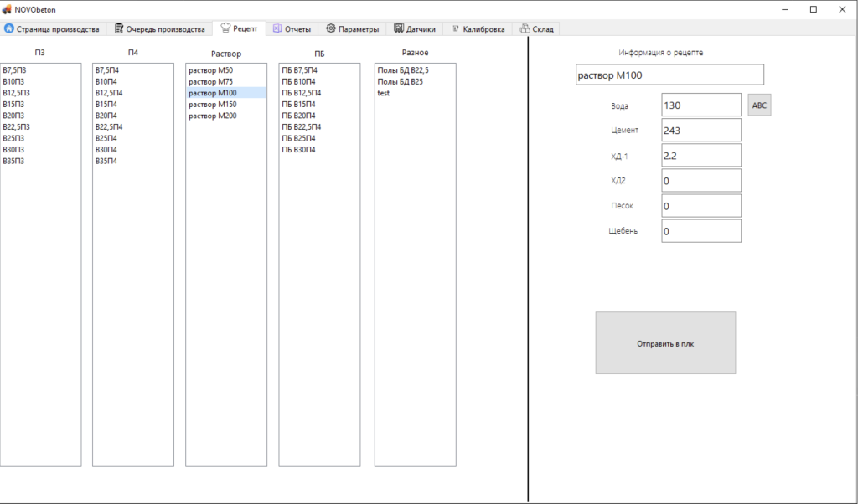Click the report icon on Отчеты tab
Screen dimensions: 858x504
point(277,29)
